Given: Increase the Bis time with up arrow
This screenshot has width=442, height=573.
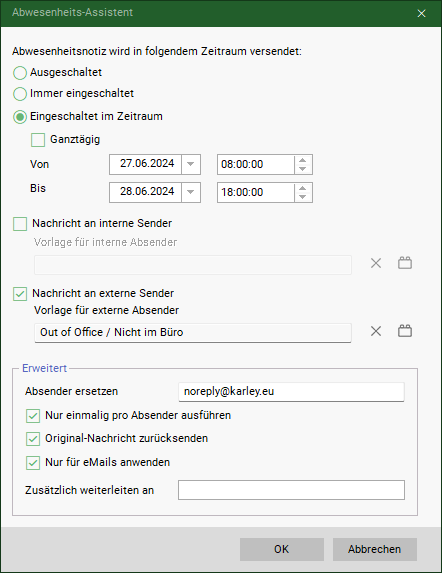Looking at the screenshot, I should pos(302,188).
